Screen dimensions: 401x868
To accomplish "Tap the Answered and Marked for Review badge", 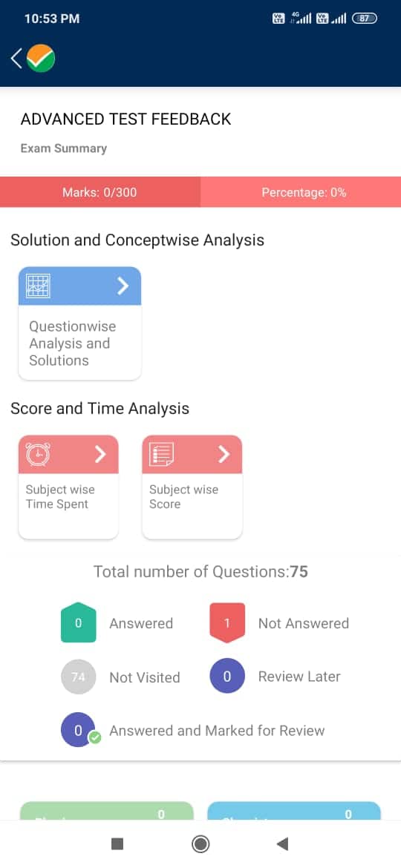I will (79, 730).
